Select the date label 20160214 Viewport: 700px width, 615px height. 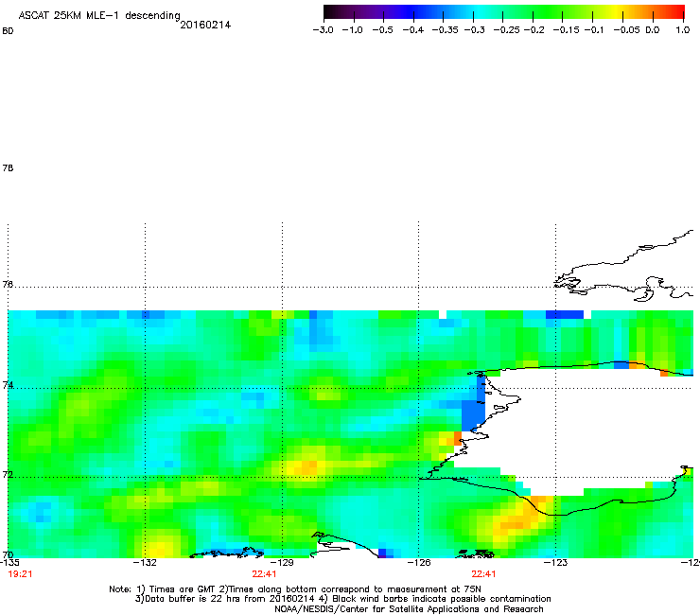205,25
